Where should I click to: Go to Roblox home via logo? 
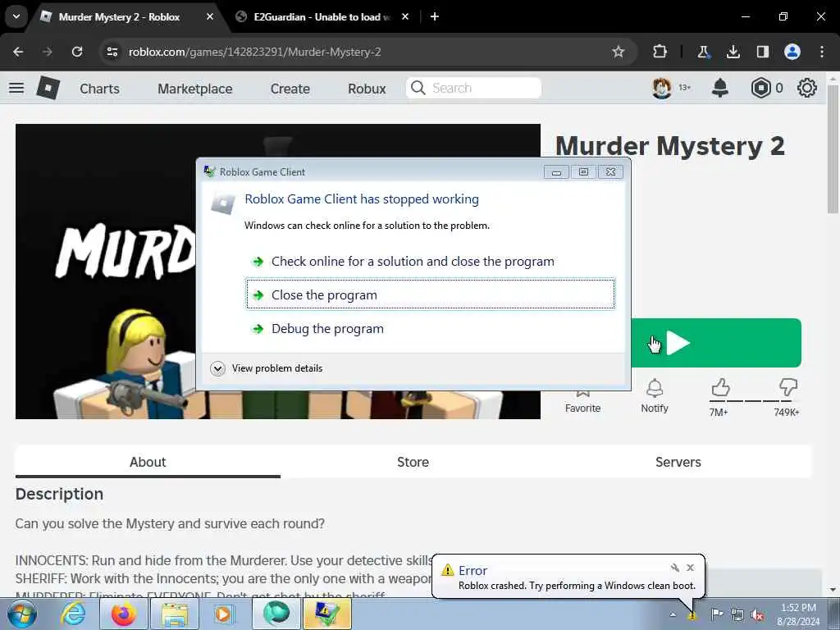pyautogui.click(x=48, y=88)
